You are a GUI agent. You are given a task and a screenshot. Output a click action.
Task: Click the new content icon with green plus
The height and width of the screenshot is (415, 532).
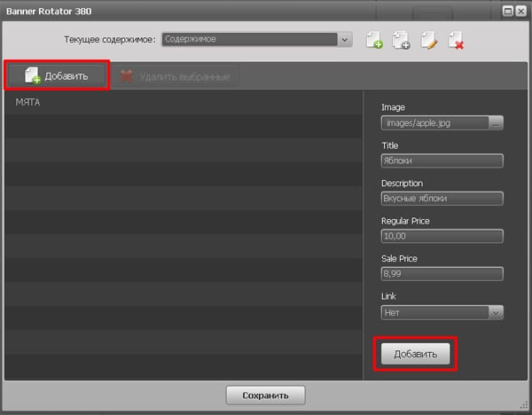[x=374, y=40]
